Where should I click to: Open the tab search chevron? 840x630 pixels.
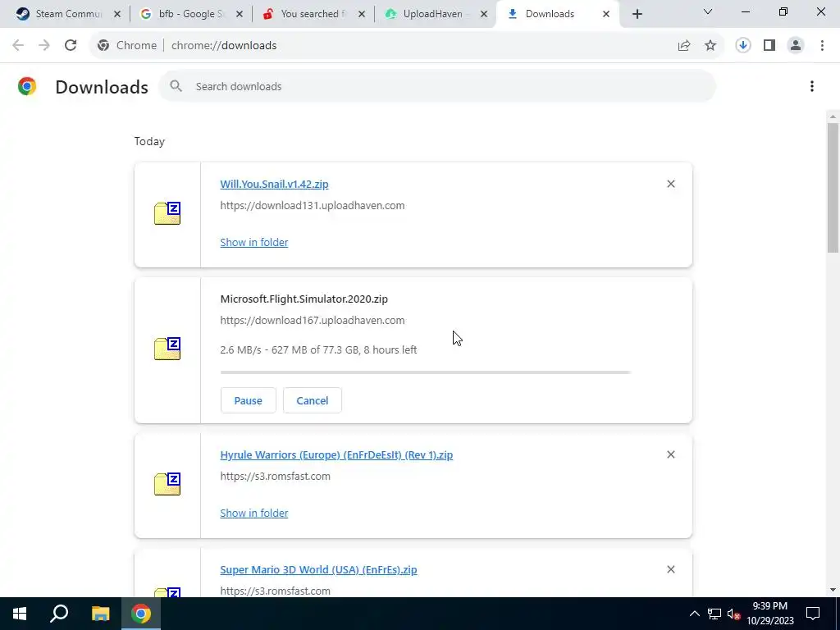point(708,11)
